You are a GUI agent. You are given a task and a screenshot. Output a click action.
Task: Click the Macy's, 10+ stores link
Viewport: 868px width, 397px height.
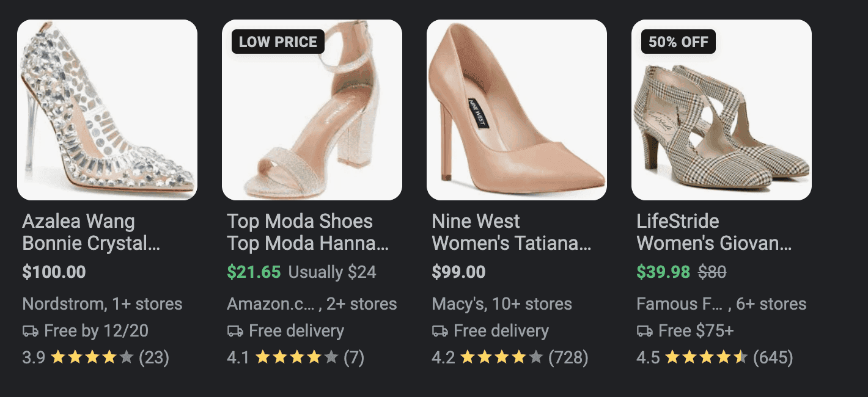tap(502, 304)
